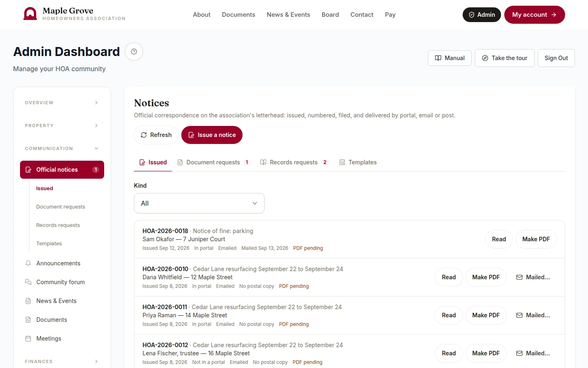Make PDF for HOA-2026-0011

click(486, 315)
